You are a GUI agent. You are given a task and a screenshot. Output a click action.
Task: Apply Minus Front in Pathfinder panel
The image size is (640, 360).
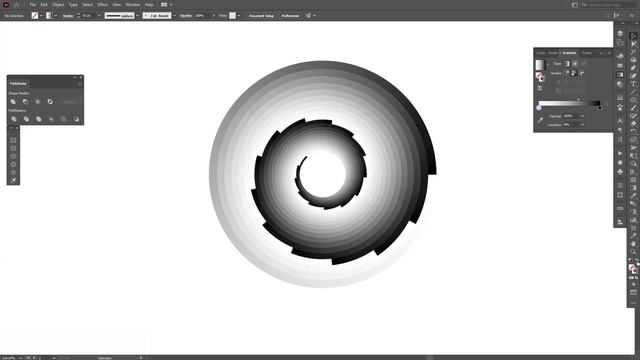click(25, 101)
